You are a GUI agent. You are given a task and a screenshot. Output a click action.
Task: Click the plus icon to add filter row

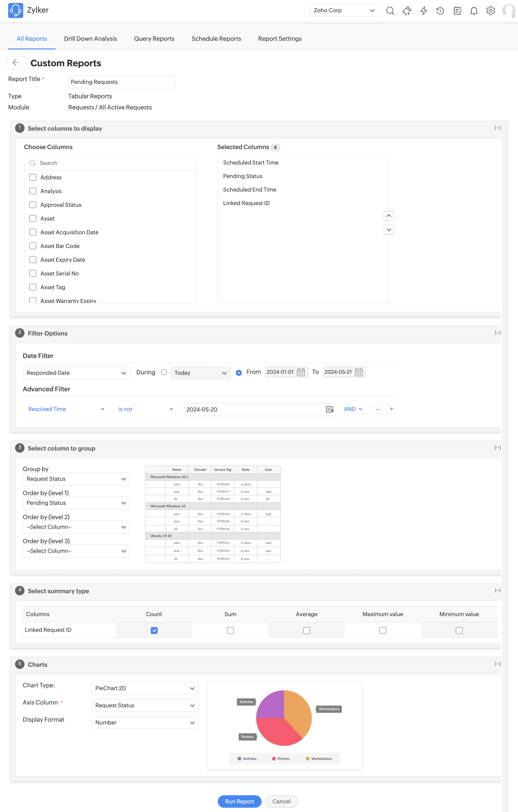pos(391,409)
